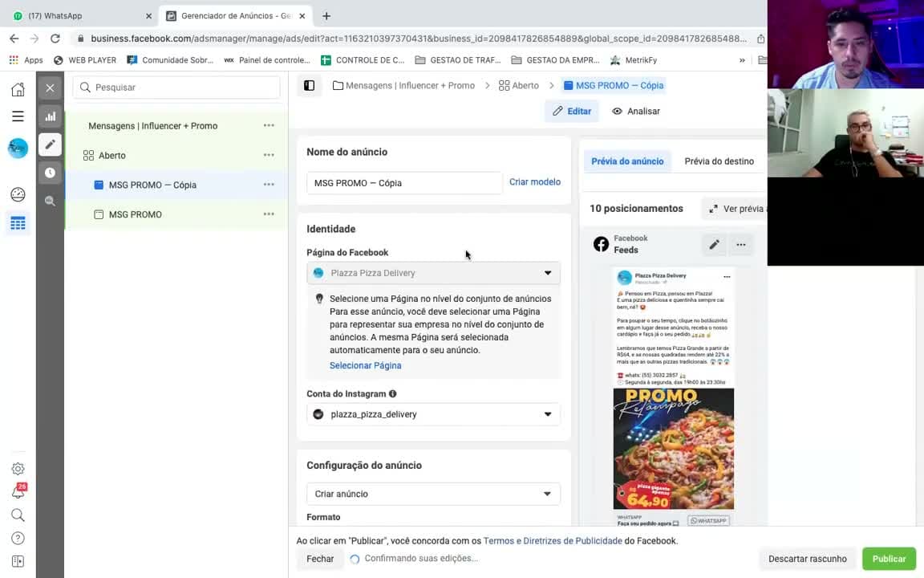Open a new browser tab
This screenshot has height=578, width=924.
pos(326,16)
